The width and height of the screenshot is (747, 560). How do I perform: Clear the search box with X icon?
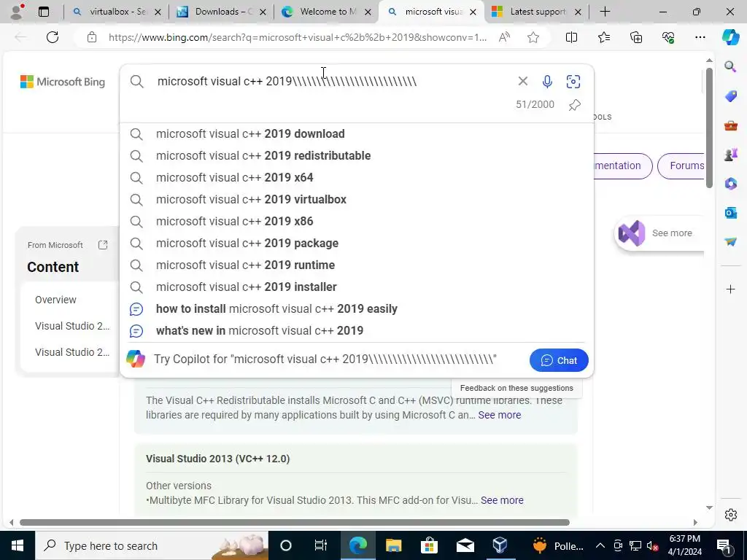(522, 82)
